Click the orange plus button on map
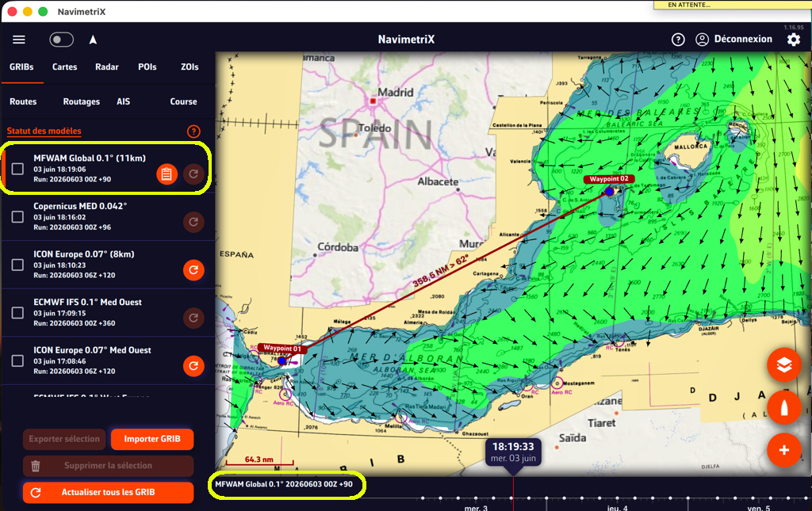The width and height of the screenshot is (812, 511). tap(784, 450)
